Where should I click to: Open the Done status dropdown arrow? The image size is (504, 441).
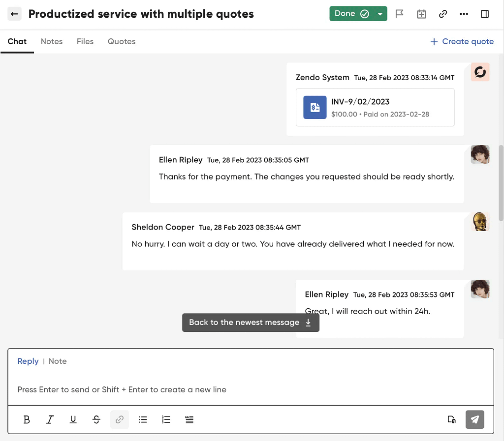(x=380, y=14)
